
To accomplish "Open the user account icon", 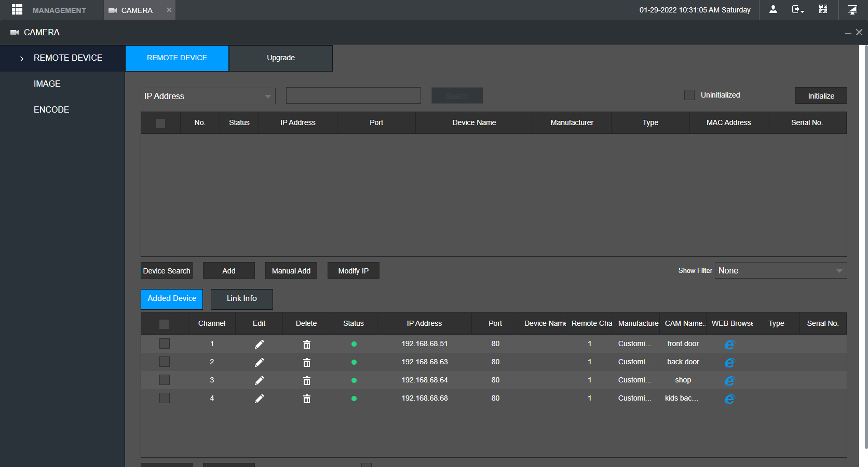I will tap(773, 9).
